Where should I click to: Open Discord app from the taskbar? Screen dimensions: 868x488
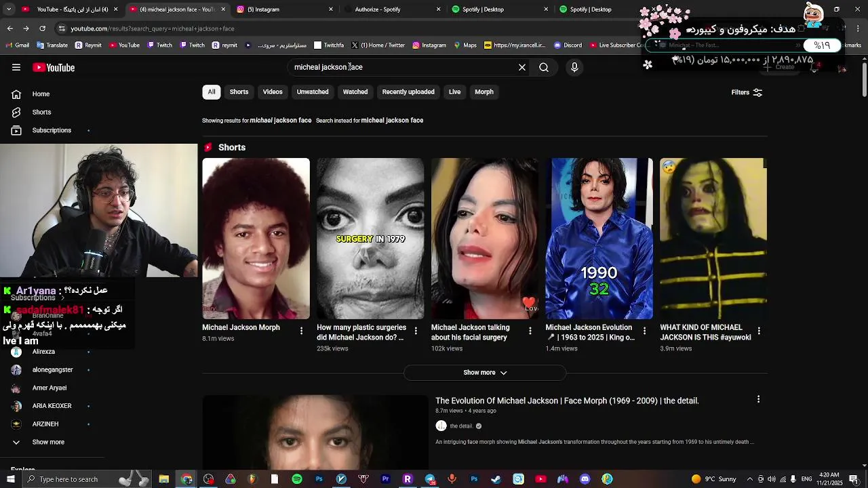[585, 479]
